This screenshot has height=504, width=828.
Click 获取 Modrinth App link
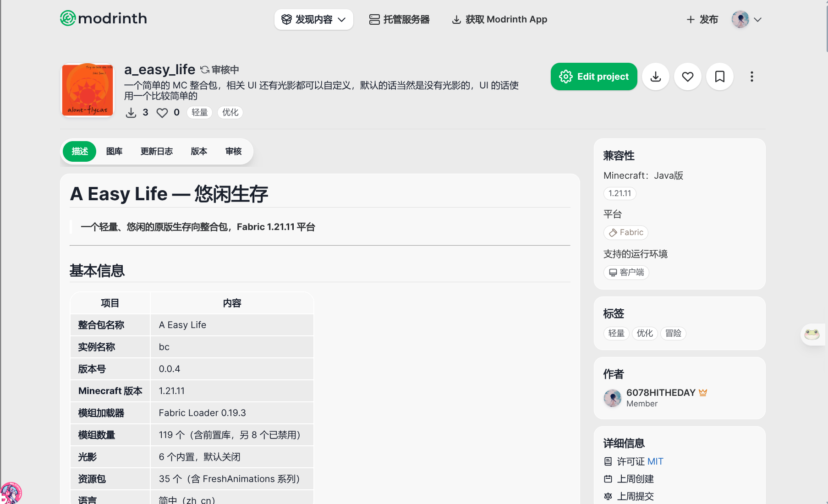499,19
